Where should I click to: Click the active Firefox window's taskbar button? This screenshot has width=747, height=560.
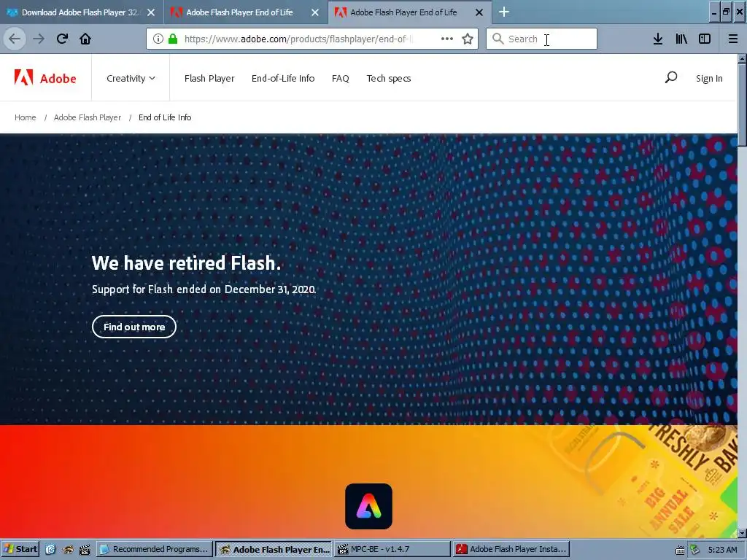(x=274, y=550)
